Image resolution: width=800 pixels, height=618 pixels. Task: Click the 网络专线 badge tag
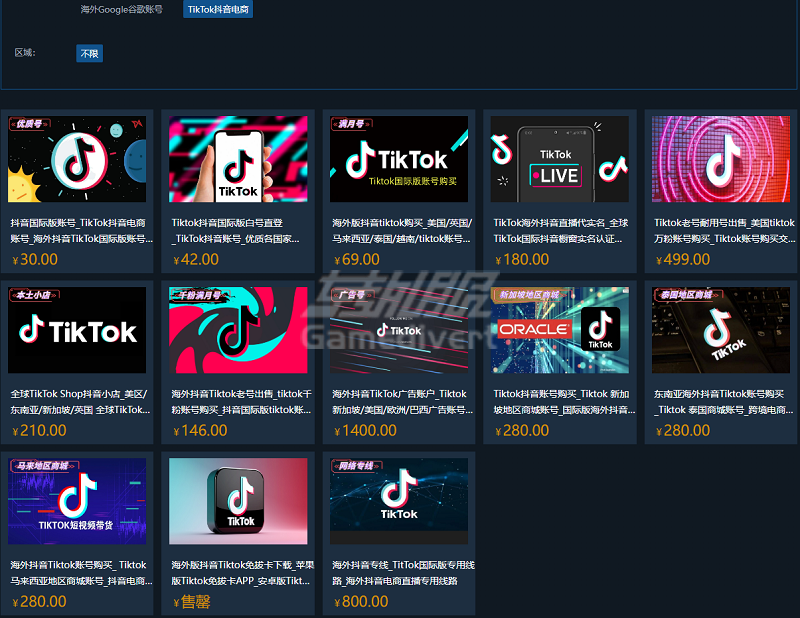coord(357,465)
